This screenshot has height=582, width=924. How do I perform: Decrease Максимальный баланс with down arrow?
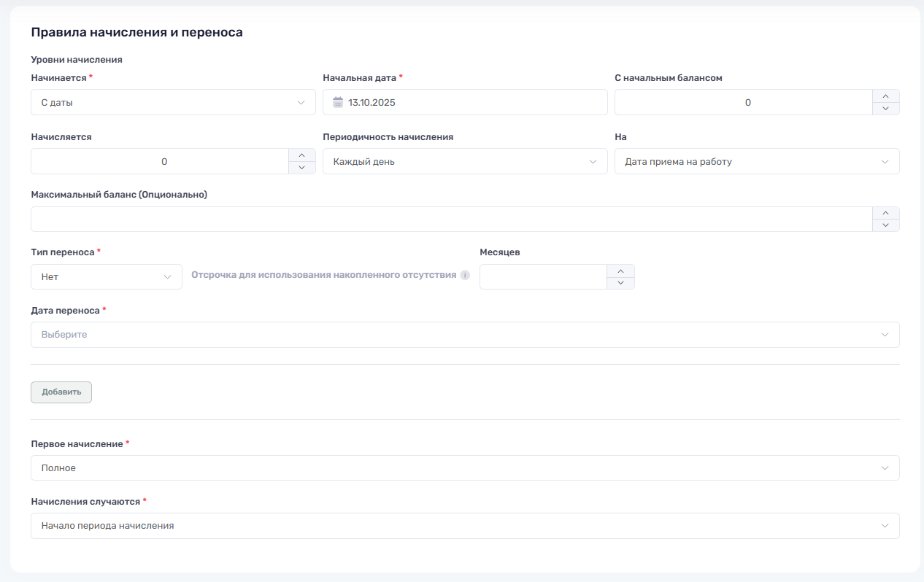[885, 225]
